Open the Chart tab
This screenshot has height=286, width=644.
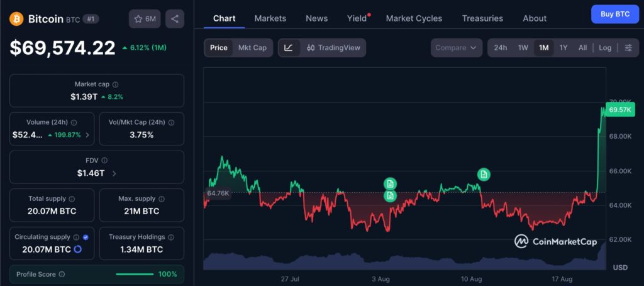225,18
